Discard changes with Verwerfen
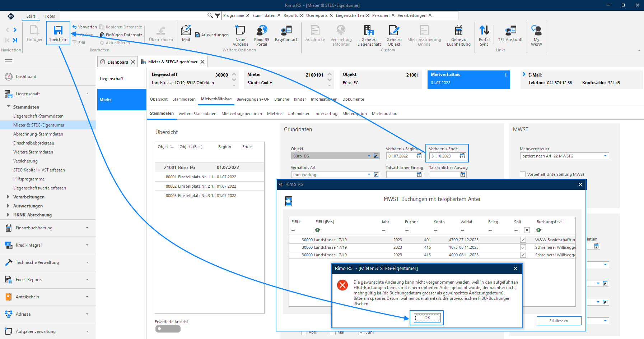This screenshot has width=644, height=339. (84, 27)
